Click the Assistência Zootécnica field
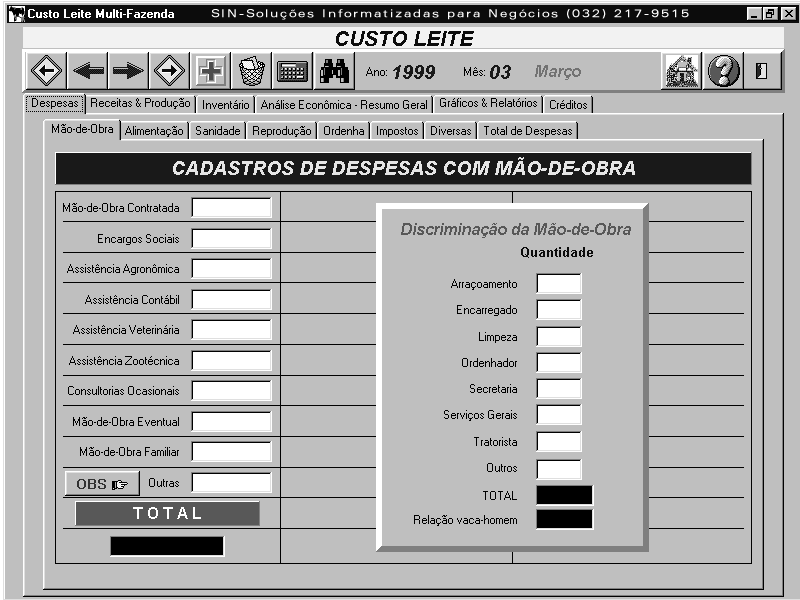This screenshot has width=800, height=600. 232,360
